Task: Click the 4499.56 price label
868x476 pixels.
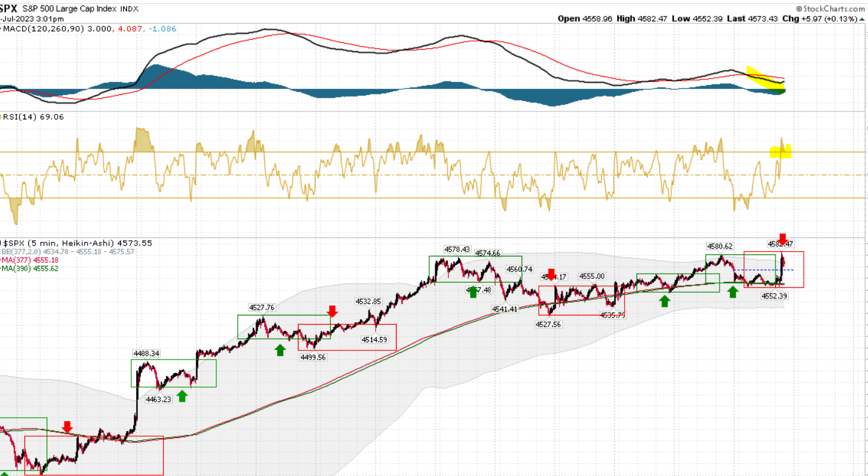Action: (x=313, y=357)
